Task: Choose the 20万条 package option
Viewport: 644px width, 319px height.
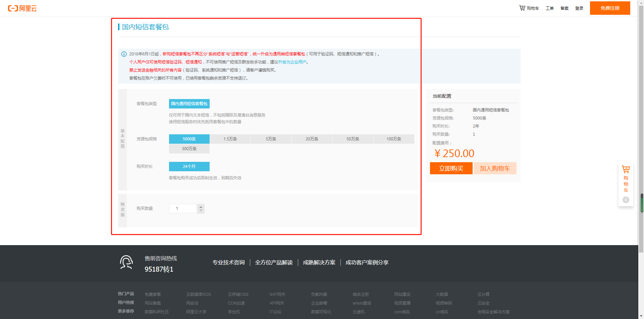Action: [x=312, y=139]
